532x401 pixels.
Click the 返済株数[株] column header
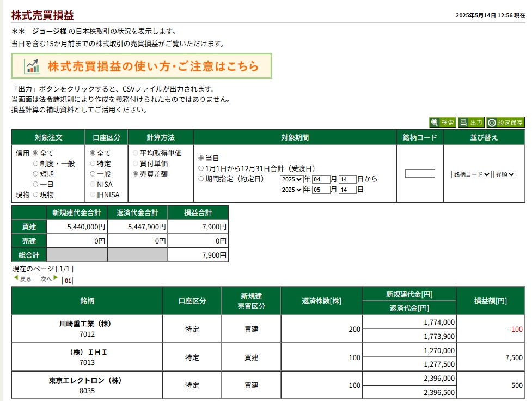coord(321,301)
